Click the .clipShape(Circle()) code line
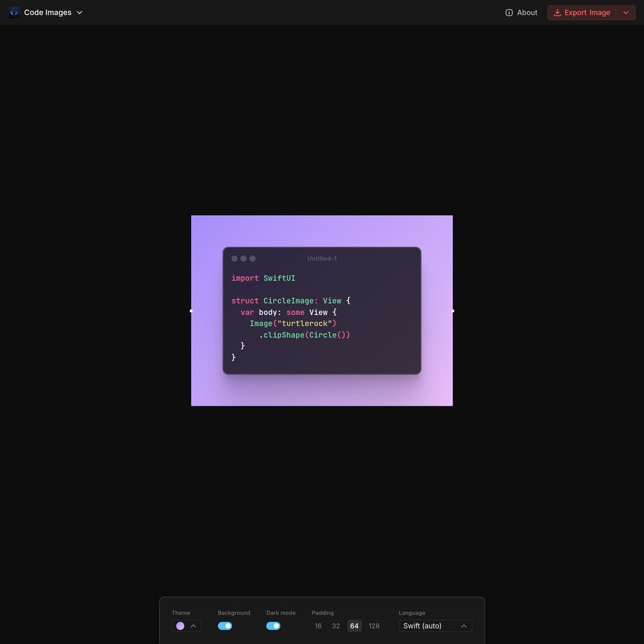Viewport: 644px width, 644px height. pos(305,335)
